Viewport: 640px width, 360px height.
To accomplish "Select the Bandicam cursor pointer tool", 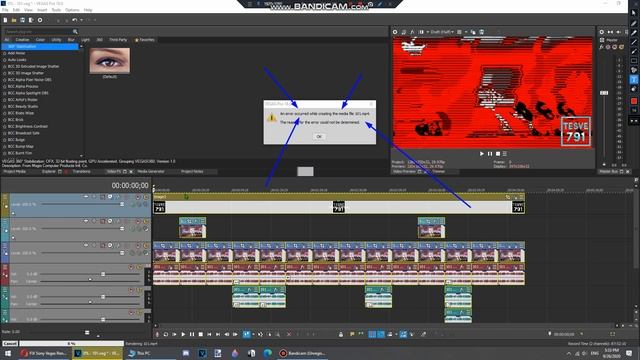I will [x=634, y=13].
